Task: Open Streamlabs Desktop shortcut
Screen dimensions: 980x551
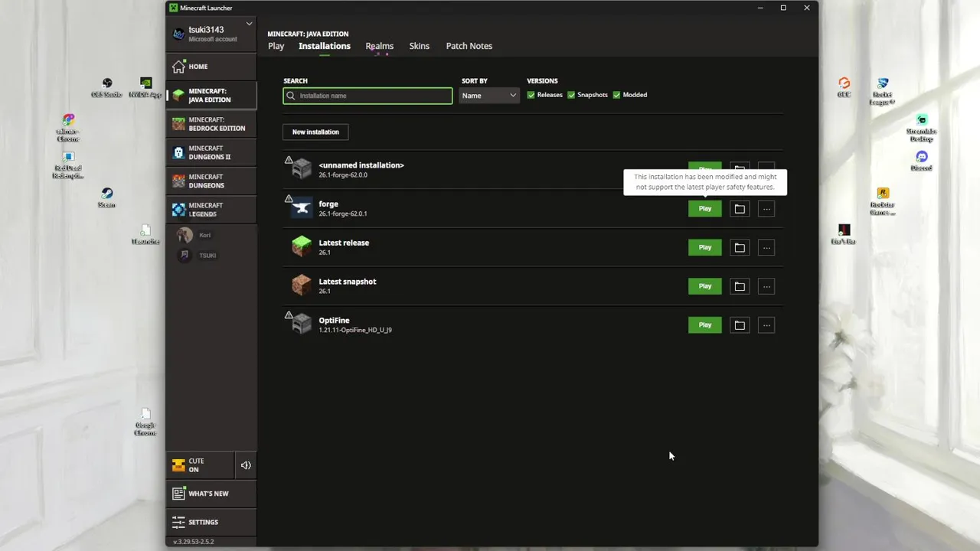Action: point(922,128)
